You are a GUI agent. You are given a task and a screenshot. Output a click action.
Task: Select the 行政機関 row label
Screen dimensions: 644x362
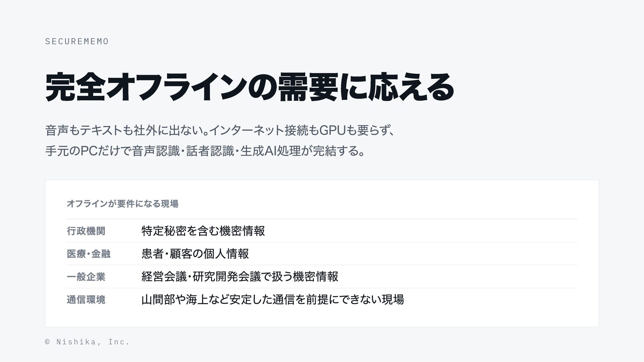(86, 231)
